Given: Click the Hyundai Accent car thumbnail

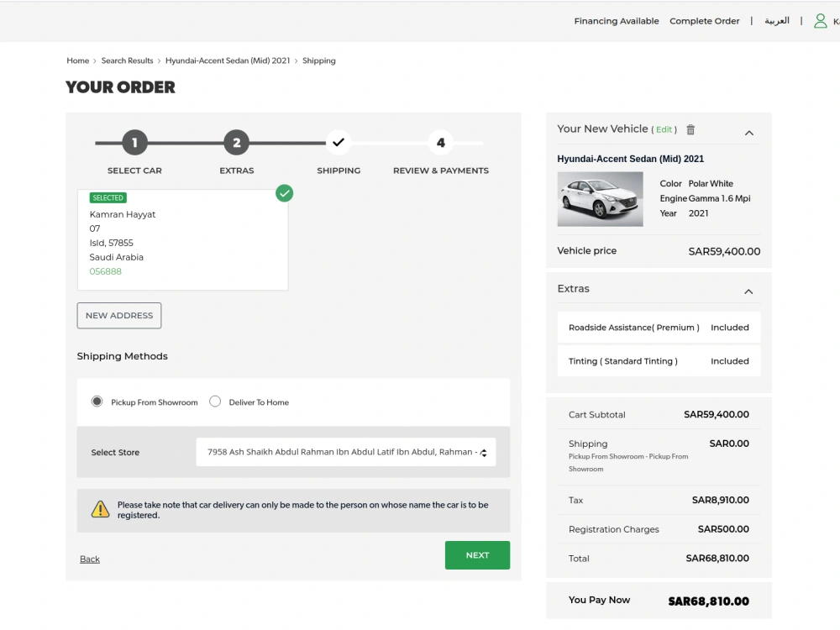Looking at the screenshot, I should [600, 198].
